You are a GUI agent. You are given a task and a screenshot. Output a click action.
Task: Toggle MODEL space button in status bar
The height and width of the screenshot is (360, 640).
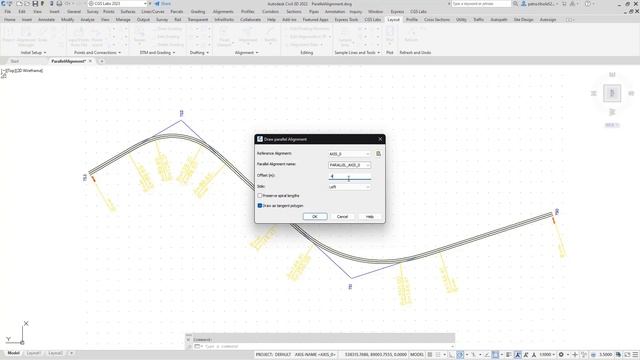tap(417, 355)
